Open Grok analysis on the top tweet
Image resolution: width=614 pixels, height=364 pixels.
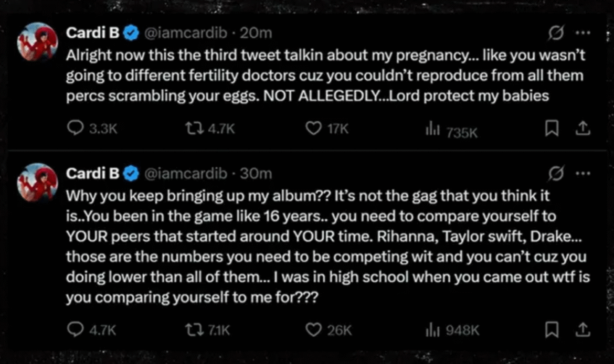[x=557, y=33]
